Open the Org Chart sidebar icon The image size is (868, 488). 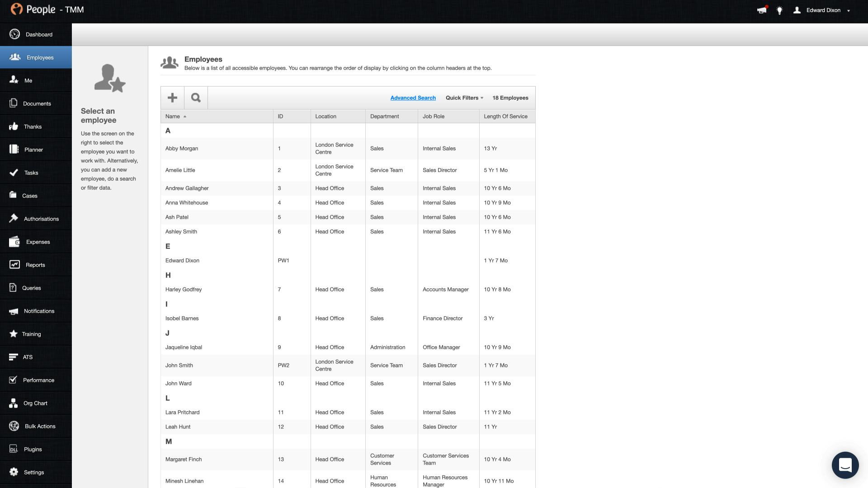coord(14,403)
